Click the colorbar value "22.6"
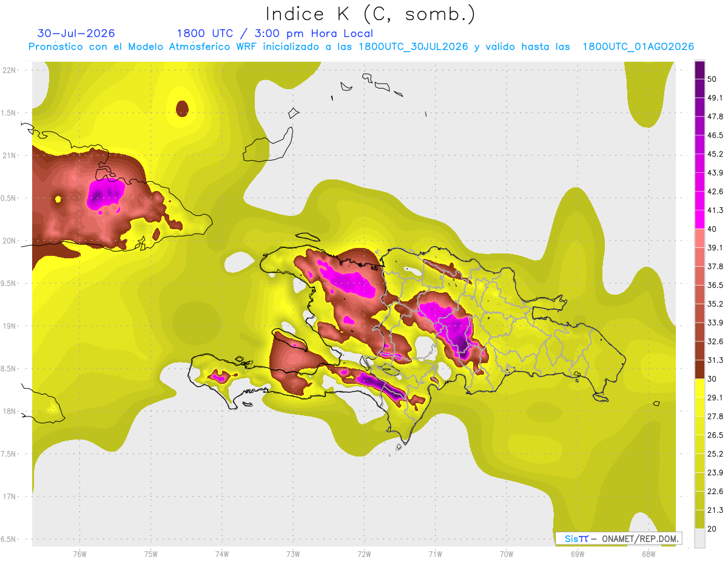The height and width of the screenshot is (562, 728). click(715, 492)
